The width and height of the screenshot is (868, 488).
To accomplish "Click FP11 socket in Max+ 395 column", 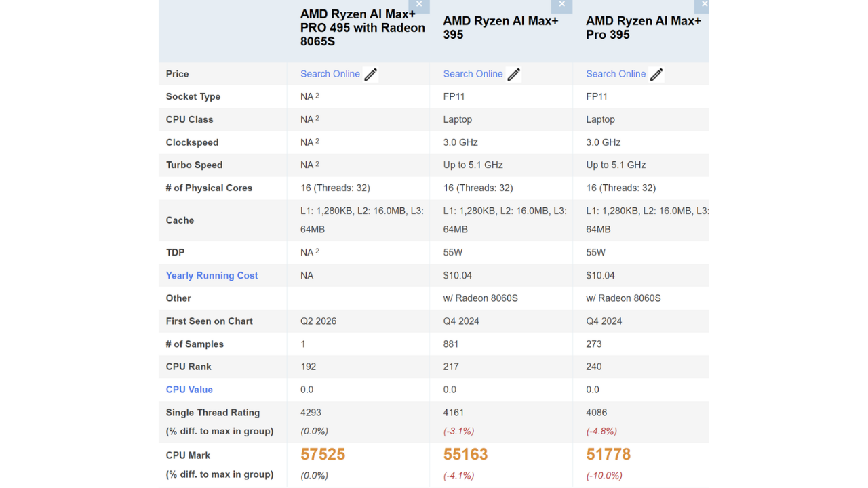I will pyautogui.click(x=454, y=96).
